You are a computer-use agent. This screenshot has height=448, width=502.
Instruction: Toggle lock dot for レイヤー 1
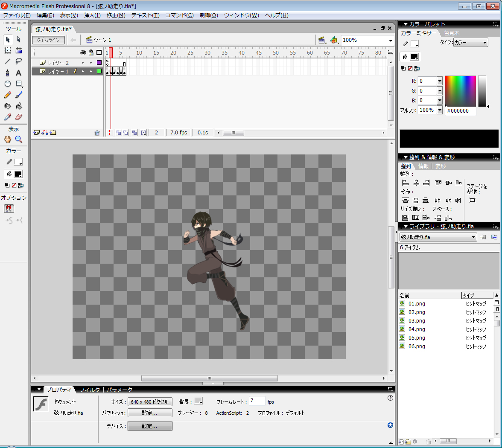(91, 71)
